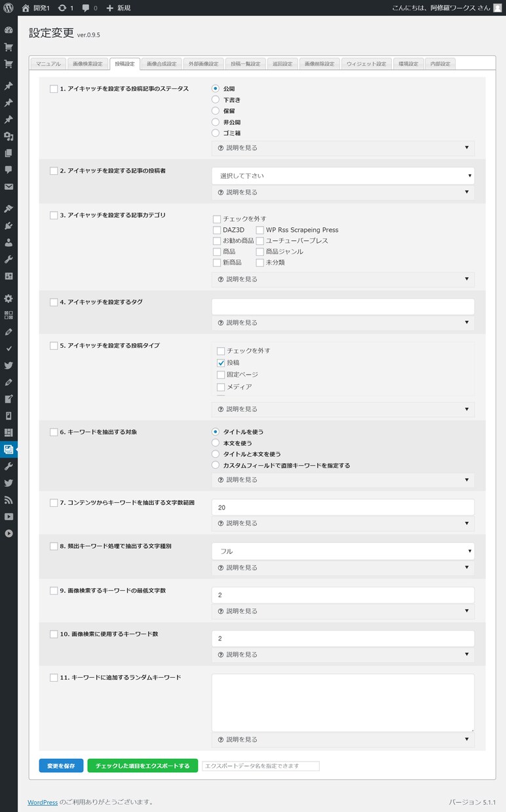Open the gear icon in sidebar

click(x=9, y=299)
